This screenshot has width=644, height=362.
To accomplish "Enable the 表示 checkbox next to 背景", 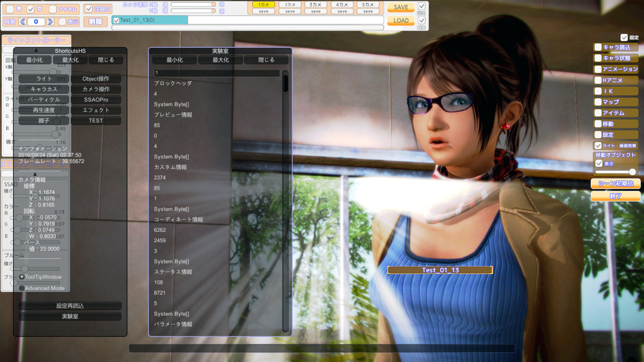I will point(62,22).
